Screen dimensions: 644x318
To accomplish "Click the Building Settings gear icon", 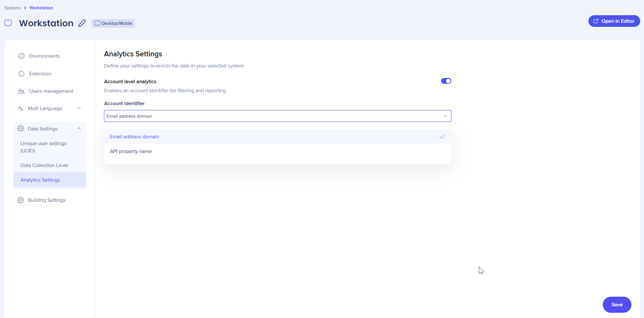I will pos(20,200).
